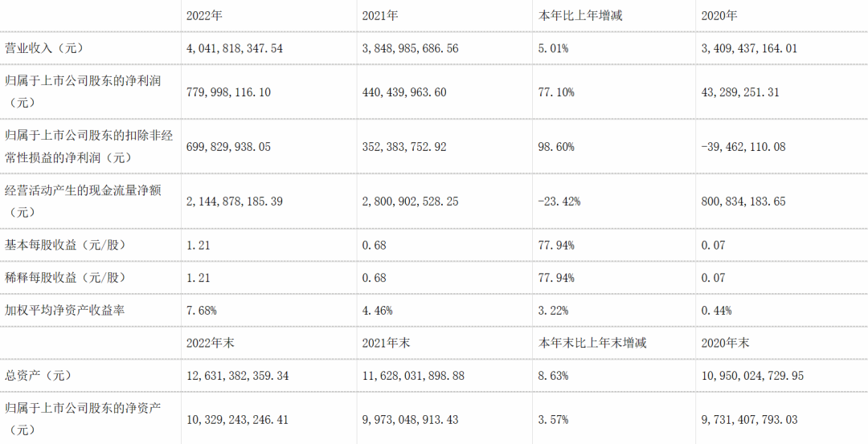
Task: Click the 2022年 column header
Action: pyautogui.click(x=203, y=15)
